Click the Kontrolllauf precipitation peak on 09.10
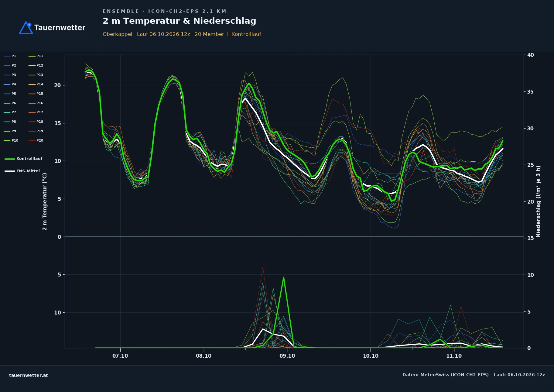554x392 pixels. (x=283, y=277)
